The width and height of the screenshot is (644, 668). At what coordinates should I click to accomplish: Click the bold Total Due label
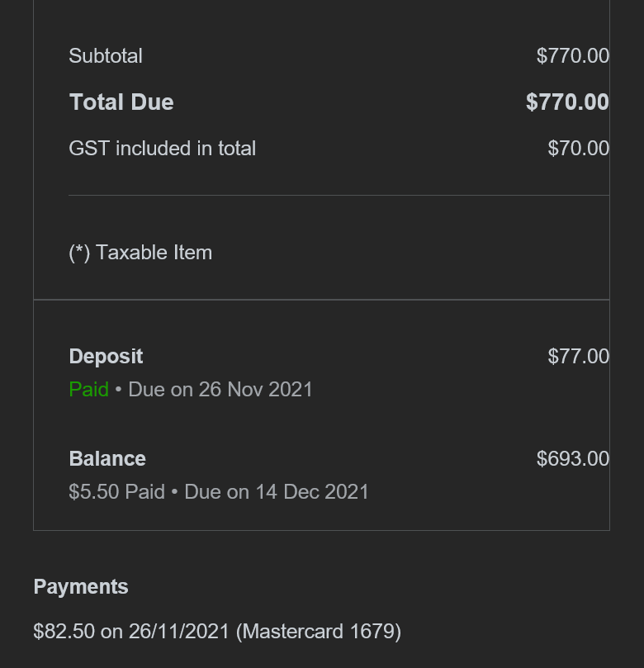[x=121, y=102]
